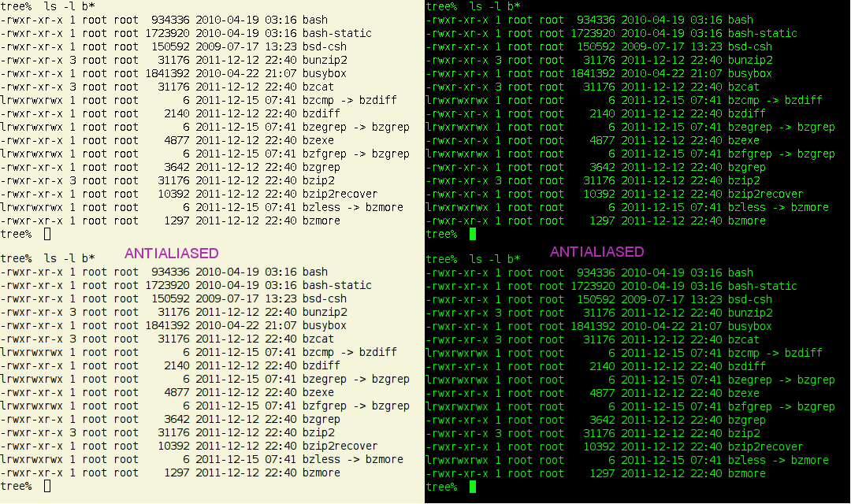The image size is (851, 504).
Task: Click the purple ANTIALIASED label on black background
Action: 596,252
